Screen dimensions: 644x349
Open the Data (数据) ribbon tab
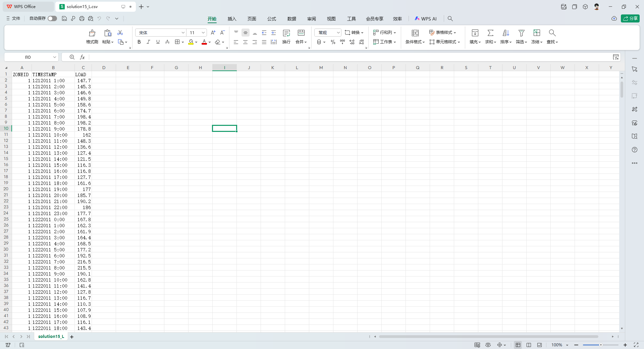click(292, 19)
